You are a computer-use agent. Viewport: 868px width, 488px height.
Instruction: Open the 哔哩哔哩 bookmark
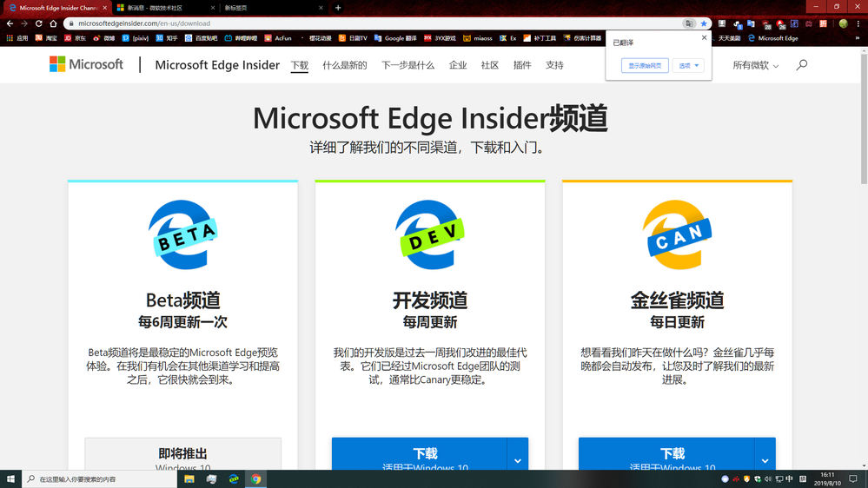241,38
